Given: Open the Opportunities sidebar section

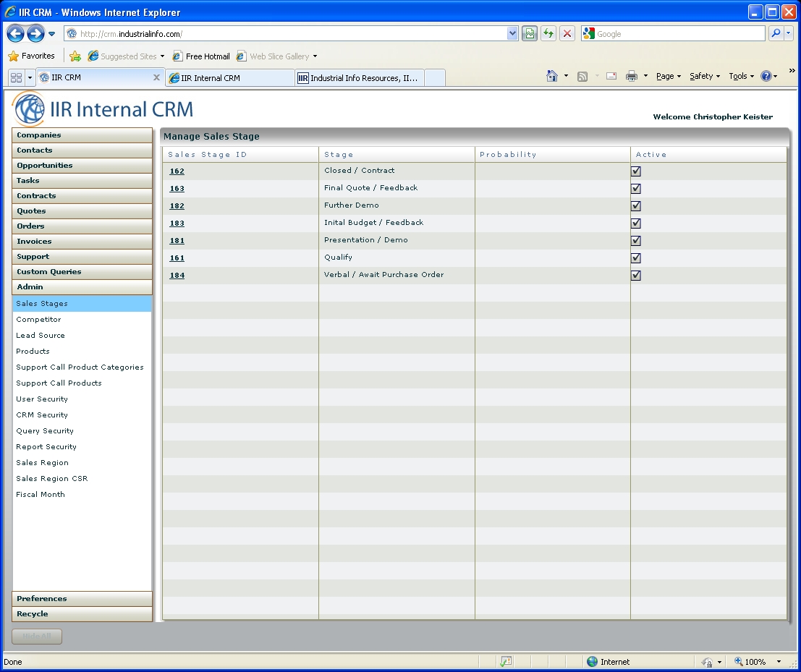Looking at the screenshot, I should point(45,166).
